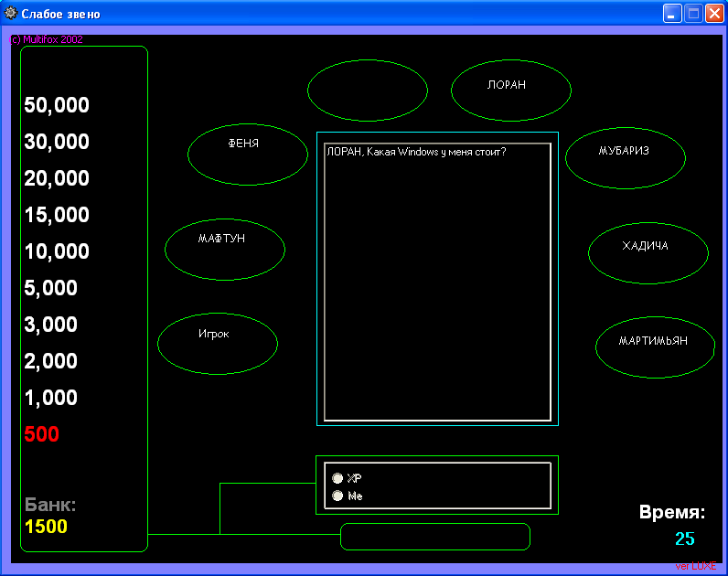The width and height of the screenshot is (728, 576).
Task: Click the 20,000 prize level
Action: pyautogui.click(x=57, y=178)
